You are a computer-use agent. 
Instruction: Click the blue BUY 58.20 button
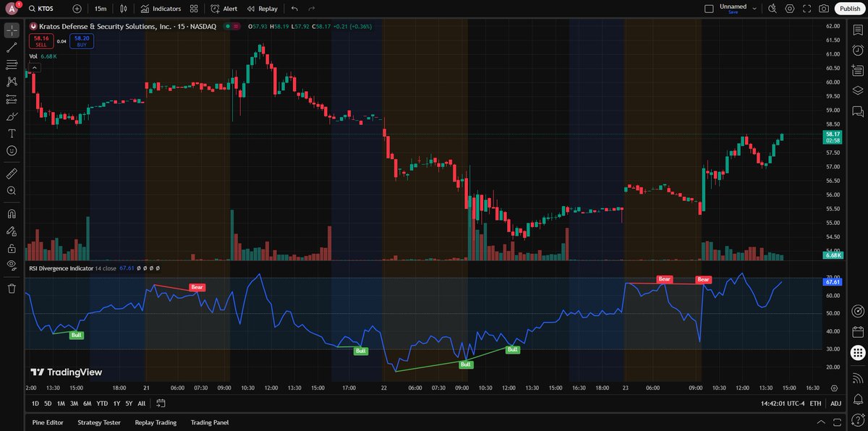pos(82,41)
